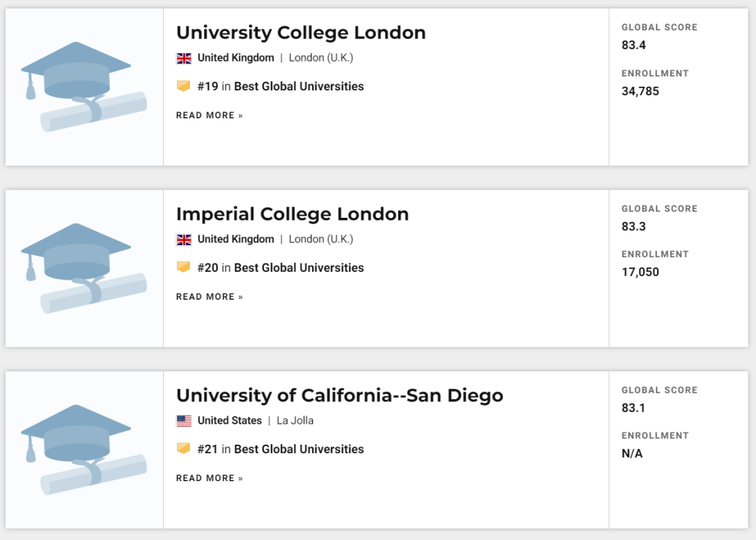Click the #21 ranking badge icon

pyautogui.click(x=183, y=449)
